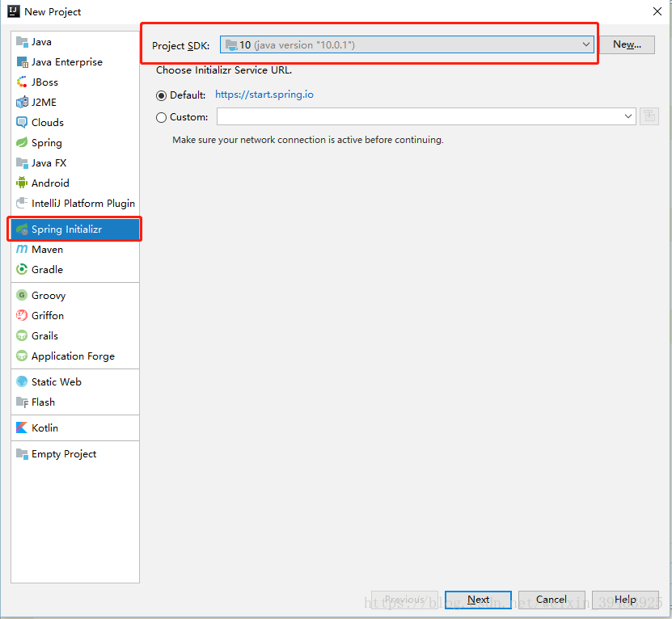
Task: Close the New Project dialog
Action: [657, 11]
